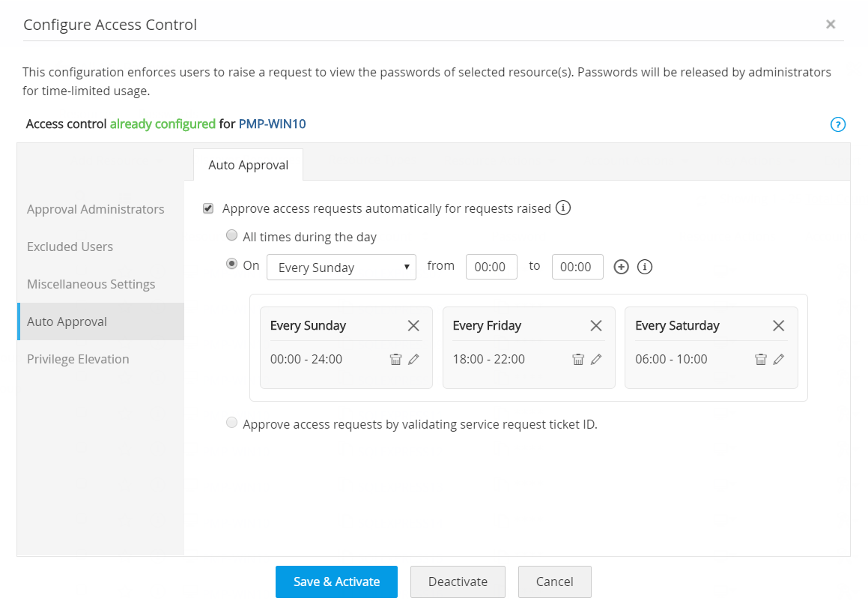Delete the Every Saturday time slot

point(760,360)
